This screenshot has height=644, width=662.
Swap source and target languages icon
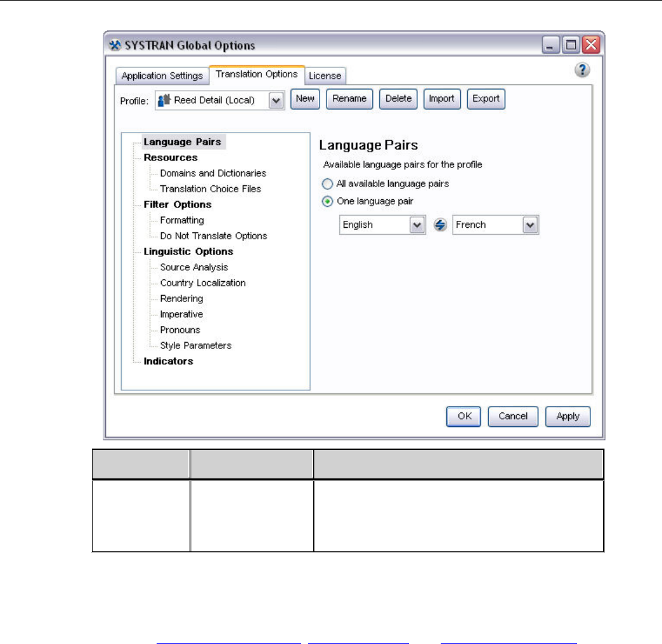pyautogui.click(x=440, y=225)
